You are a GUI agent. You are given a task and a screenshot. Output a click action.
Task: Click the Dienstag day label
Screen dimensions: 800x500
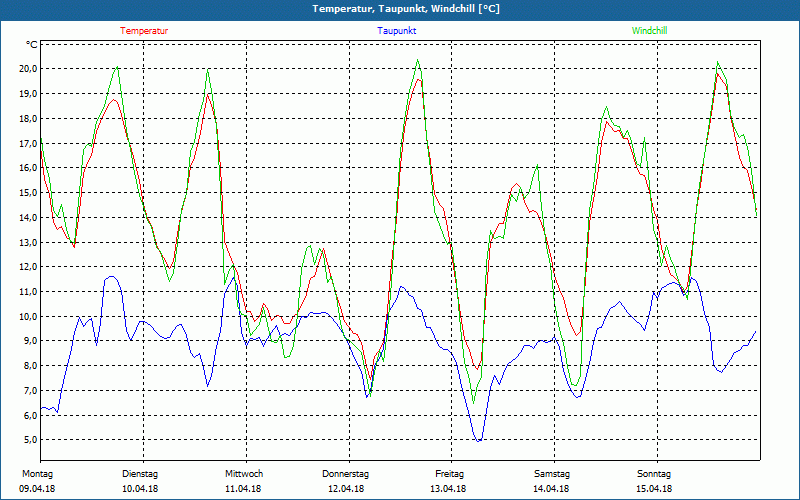click(140, 474)
